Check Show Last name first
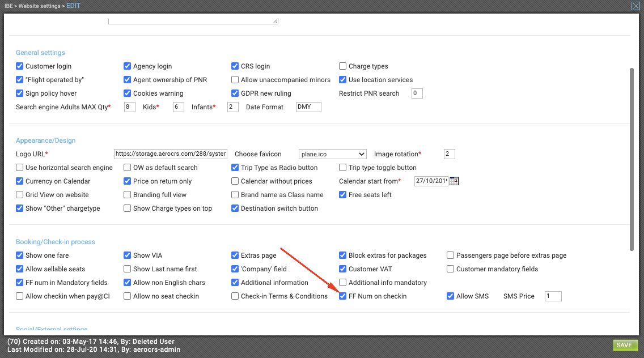The height and width of the screenshot is (358, 644). pyautogui.click(x=128, y=269)
